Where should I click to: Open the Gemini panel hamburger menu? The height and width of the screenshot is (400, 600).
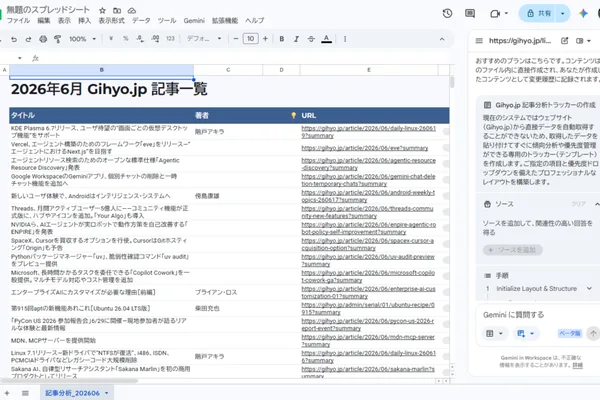[479, 41]
